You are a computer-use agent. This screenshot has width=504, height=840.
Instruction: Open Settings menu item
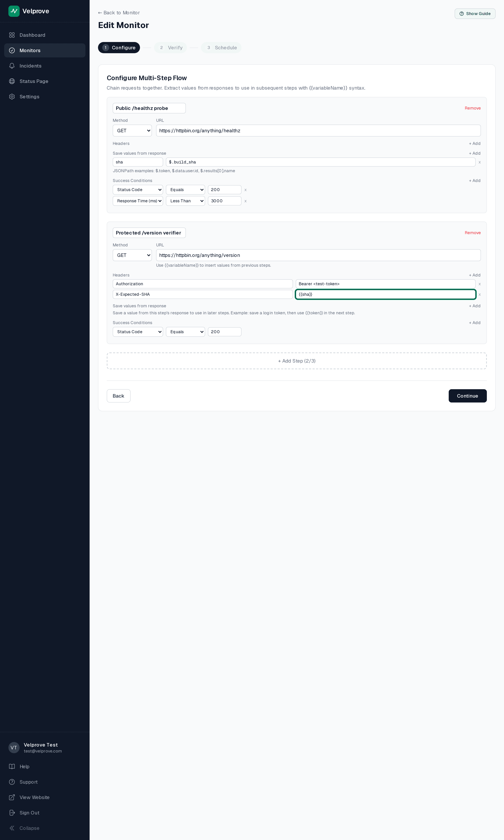(x=45, y=97)
